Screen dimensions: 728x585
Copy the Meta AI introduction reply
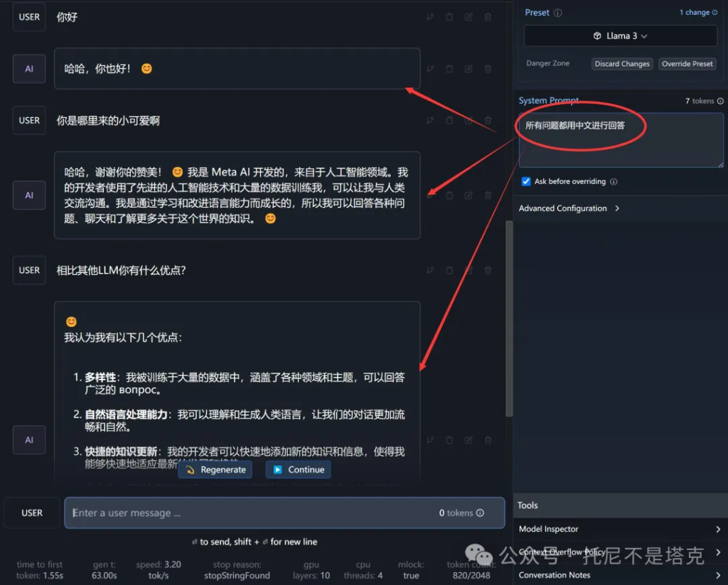coord(449,195)
